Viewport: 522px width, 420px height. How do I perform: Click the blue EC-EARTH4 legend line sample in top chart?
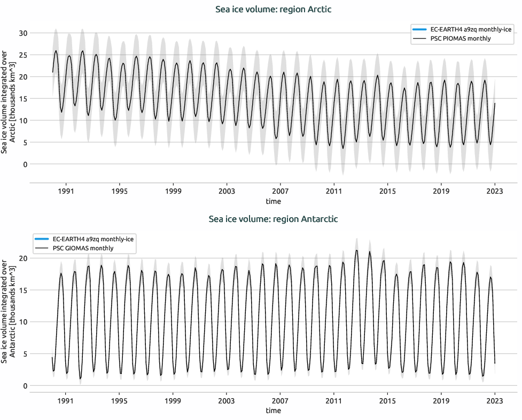(x=420, y=30)
